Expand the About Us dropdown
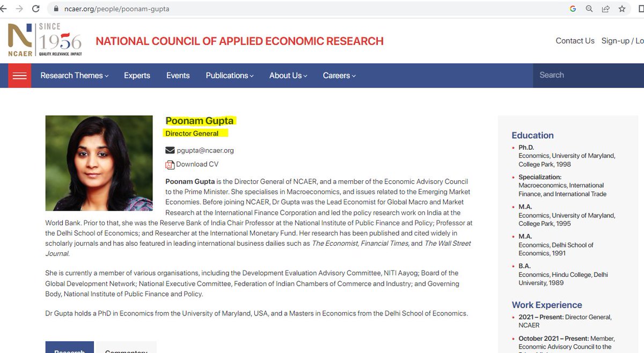The image size is (644, 353). click(x=288, y=76)
